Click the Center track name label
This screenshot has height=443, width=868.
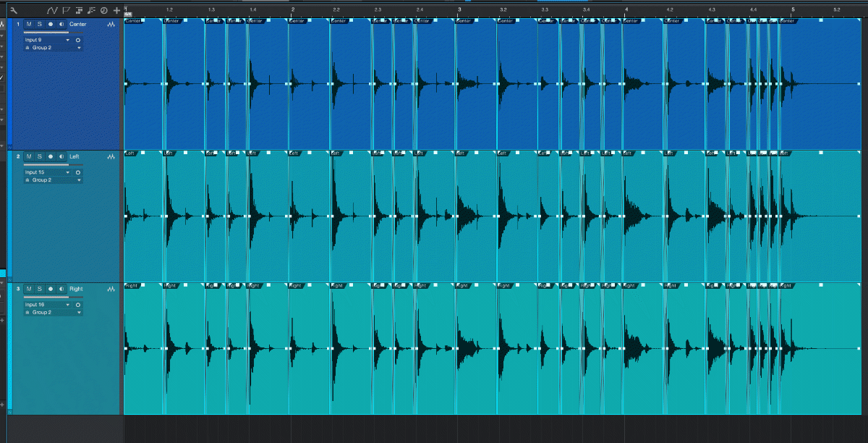tap(78, 25)
